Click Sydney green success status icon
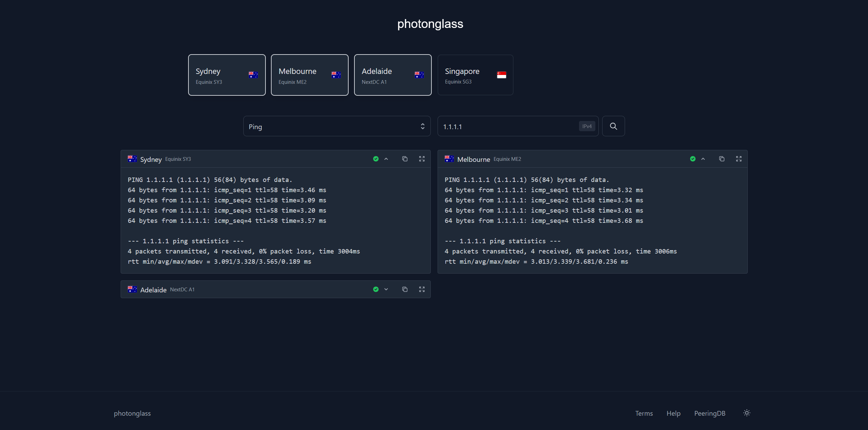The width and height of the screenshot is (868, 430). pyautogui.click(x=376, y=159)
